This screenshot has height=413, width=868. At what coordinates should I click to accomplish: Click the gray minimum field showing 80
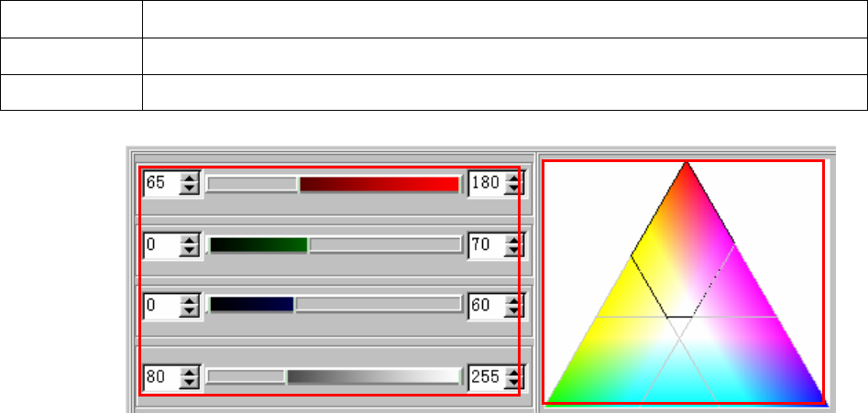pyautogui.click(x=161, y=377)
